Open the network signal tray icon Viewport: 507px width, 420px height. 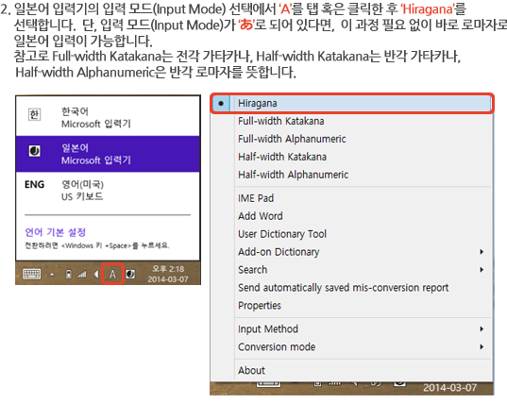click(x=82, y=275)
